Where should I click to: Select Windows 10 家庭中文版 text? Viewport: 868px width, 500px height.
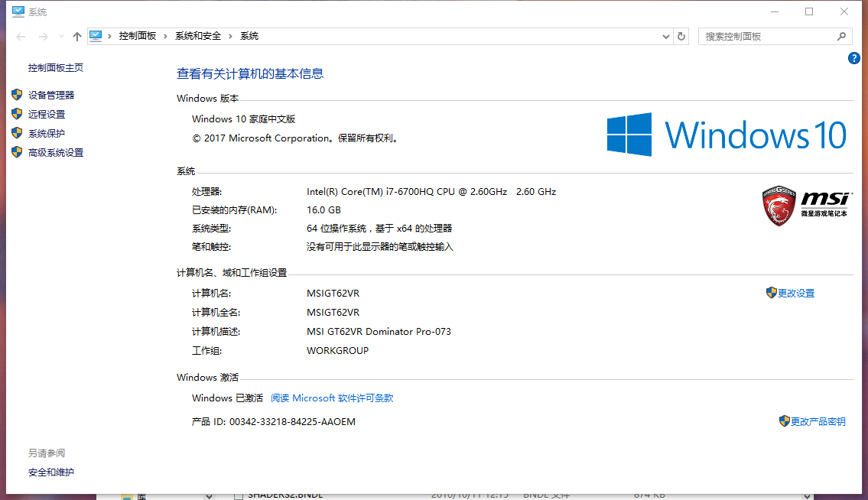(x=243, y=119)
